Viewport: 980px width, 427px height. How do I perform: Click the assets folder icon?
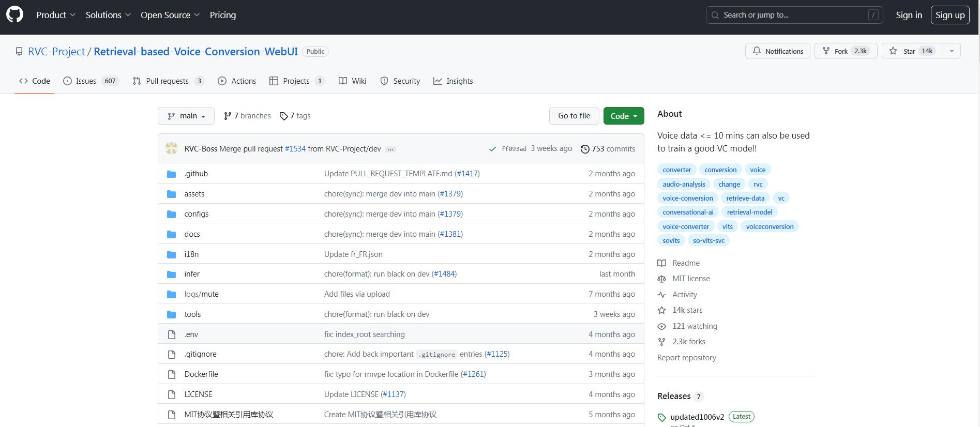[172, 194]
